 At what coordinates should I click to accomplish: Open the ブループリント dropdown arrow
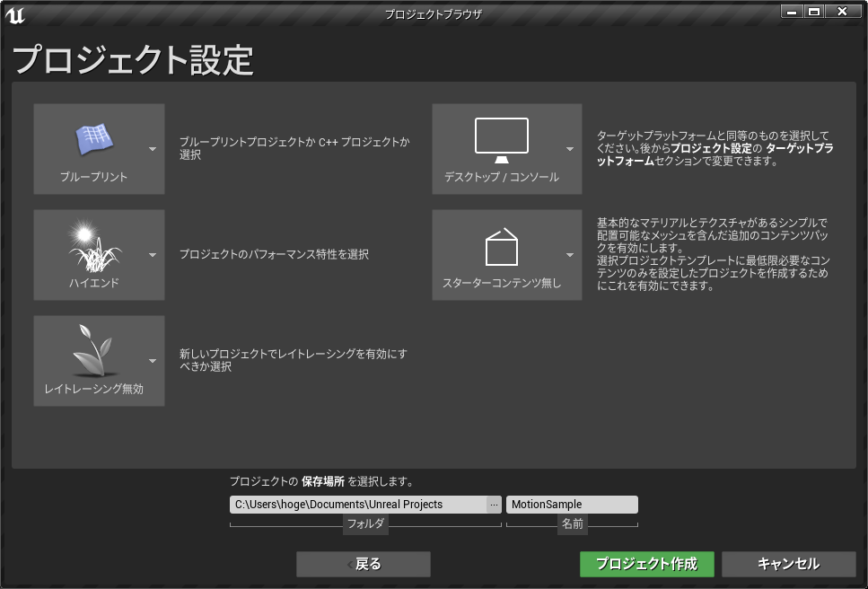click(x=153, y=149)
